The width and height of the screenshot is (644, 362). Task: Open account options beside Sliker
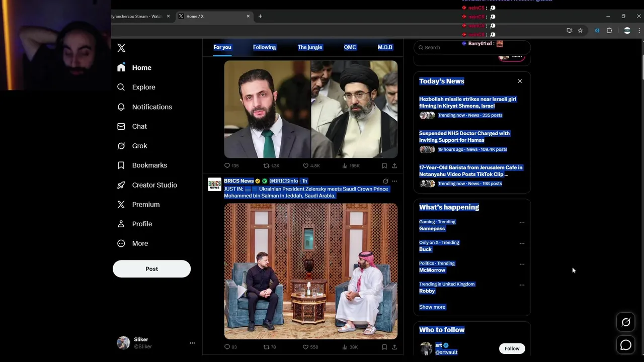coord(192,343)
